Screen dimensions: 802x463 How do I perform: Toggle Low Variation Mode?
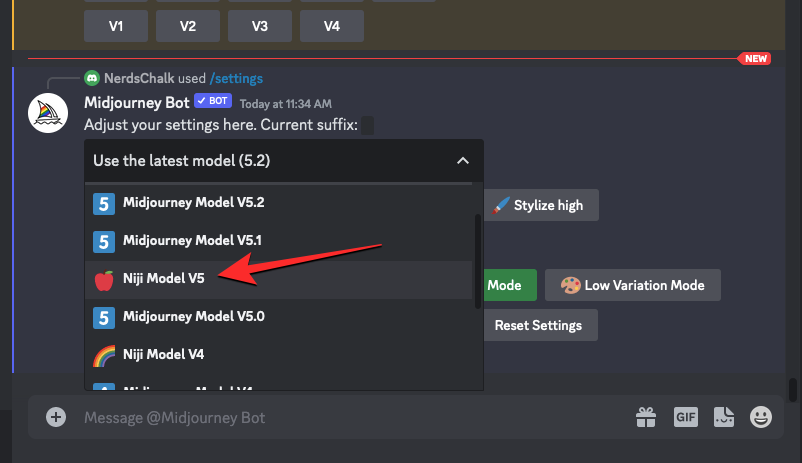633,285
